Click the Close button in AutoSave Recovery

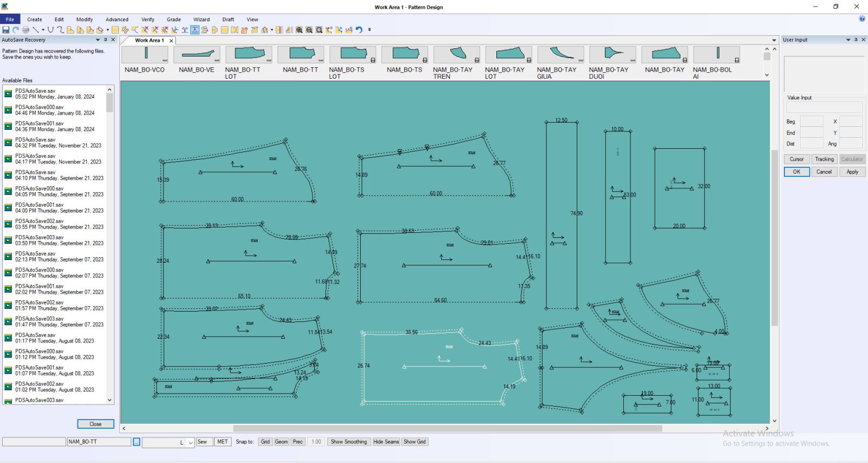[95, 424]
